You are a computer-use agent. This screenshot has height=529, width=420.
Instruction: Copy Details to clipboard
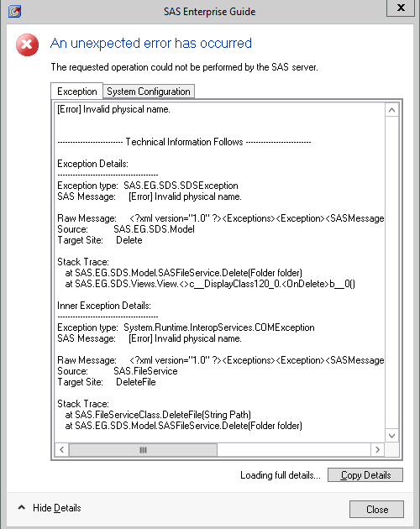[x=365, y=475]
